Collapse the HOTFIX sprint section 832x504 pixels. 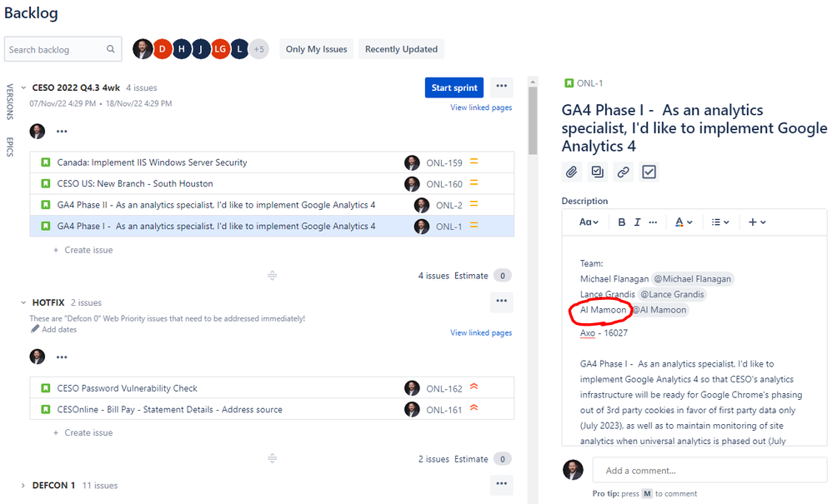[23, 302]
